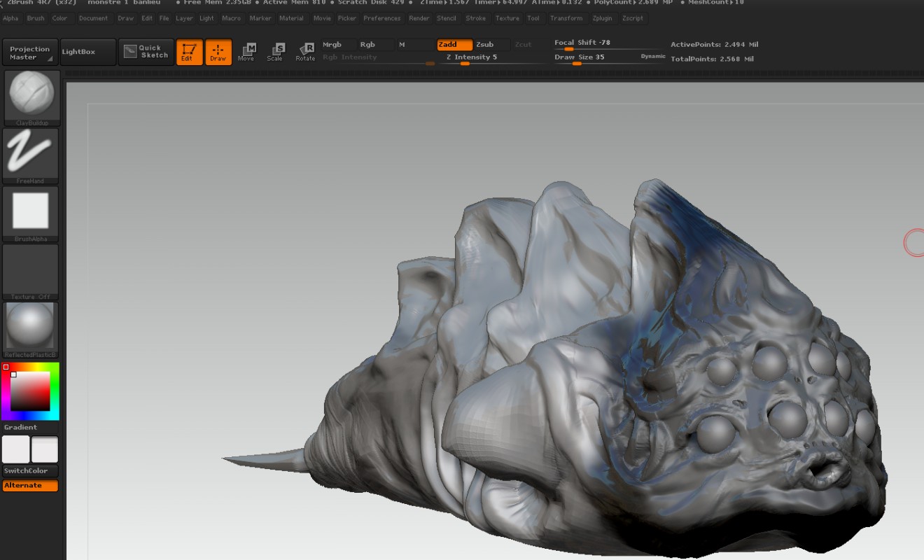Viewport: 924px width, 560px height.
Task: Open the ReflectedPlastic material selector
Action: 31,330
